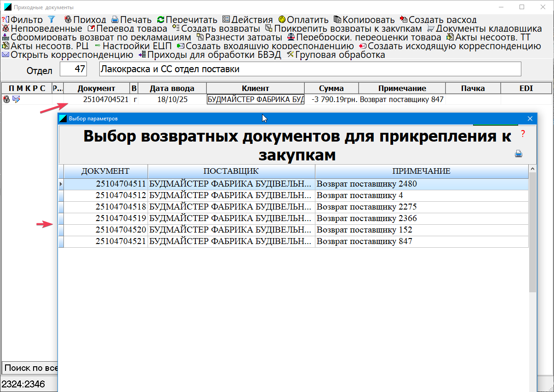The width and height of the screenshot is (554, 392).
Task: Open the Фильтр toolbar command
Action: click(23, 20)
